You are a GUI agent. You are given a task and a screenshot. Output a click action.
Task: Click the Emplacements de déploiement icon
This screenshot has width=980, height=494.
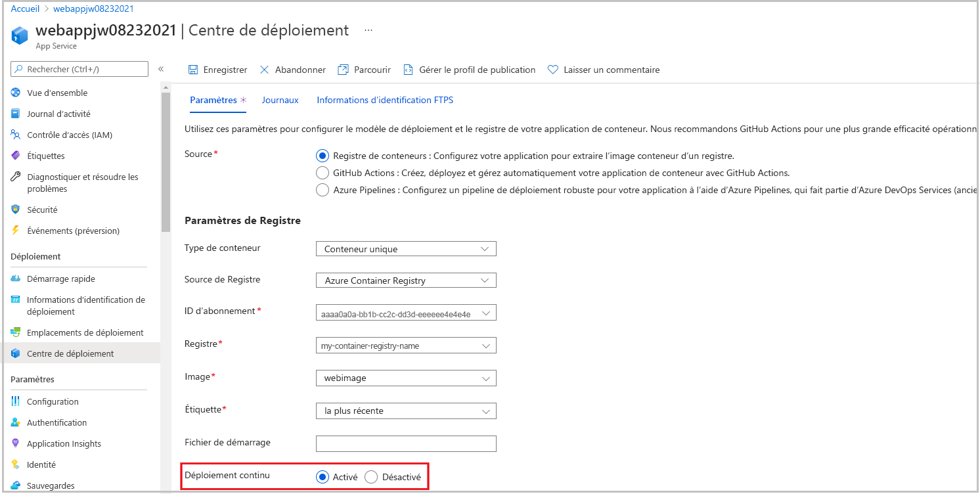click(x=16, y=332)
